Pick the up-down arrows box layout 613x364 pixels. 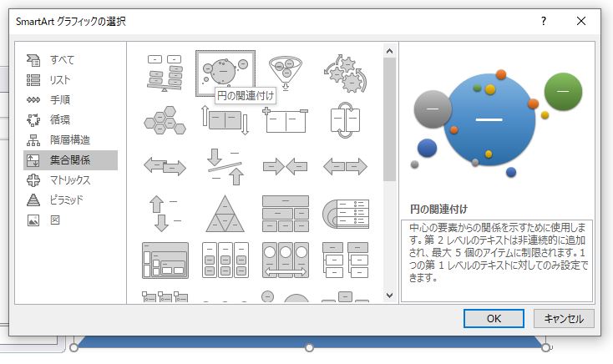coord(225,120)
